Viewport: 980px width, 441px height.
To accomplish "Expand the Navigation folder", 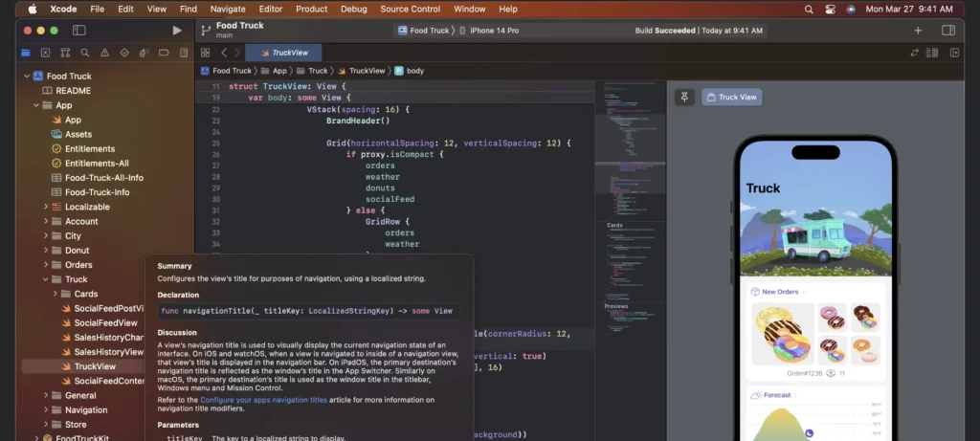I will (x=46, y=409).
